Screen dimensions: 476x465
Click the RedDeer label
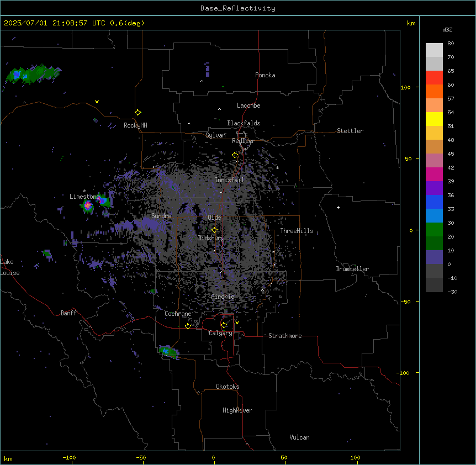pyautogui.click(x=243, y=141)
